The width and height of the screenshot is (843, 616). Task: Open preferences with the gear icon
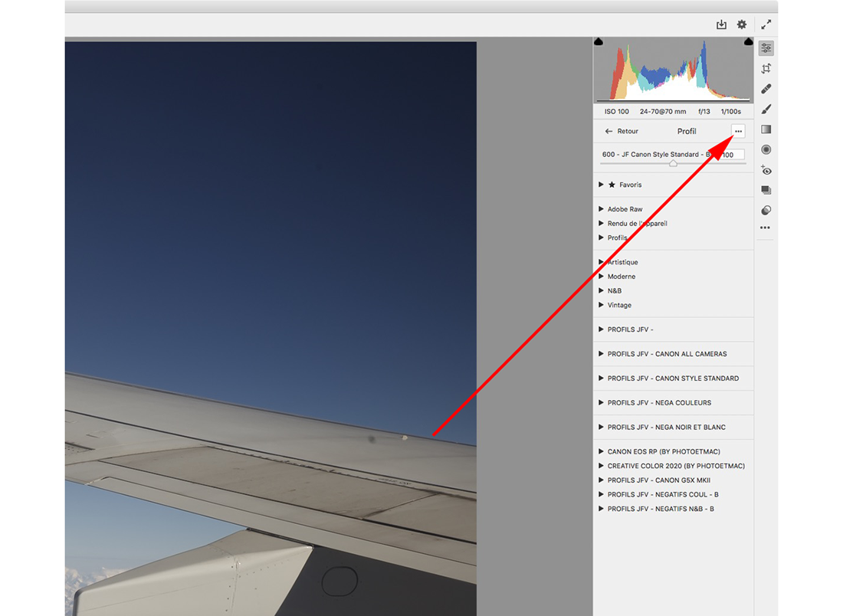[x=742, y=25]
